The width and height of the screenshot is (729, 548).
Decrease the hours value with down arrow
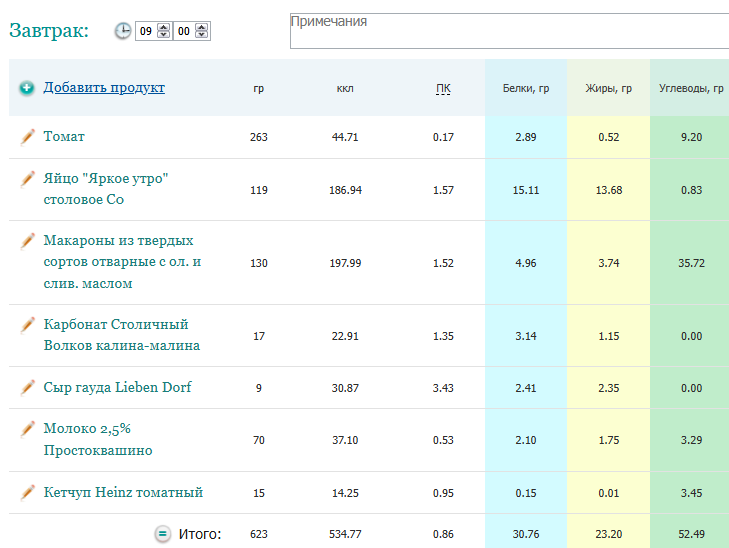164,35
